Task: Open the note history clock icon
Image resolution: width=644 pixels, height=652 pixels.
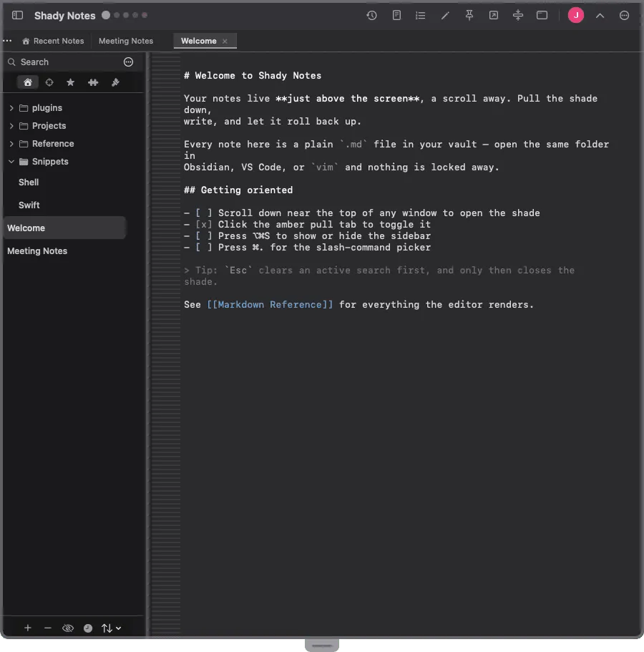Action: click(x=371, y=15)
